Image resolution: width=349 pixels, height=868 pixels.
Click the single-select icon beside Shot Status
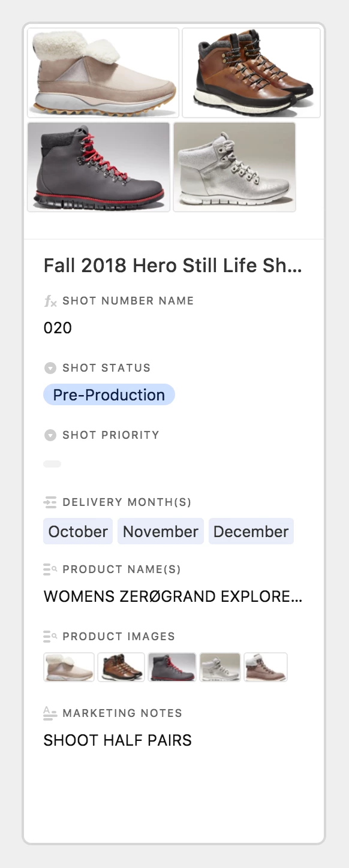(x=50, y=368)
